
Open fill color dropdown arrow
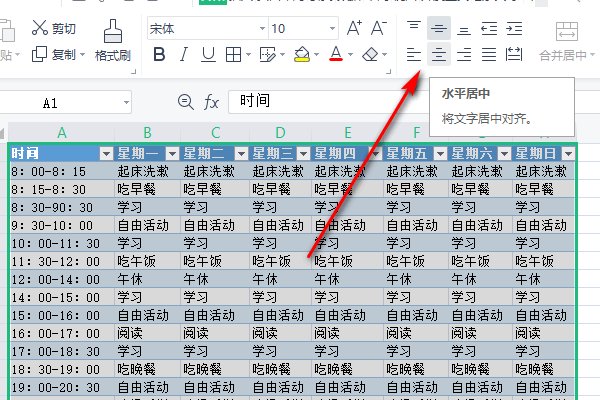[x=316, y=55]
